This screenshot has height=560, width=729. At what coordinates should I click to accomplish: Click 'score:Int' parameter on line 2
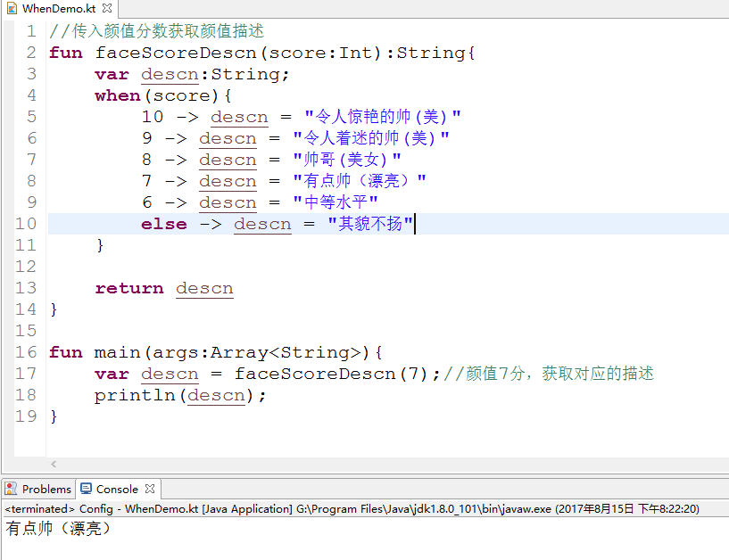pyautogui.click(x=321, y=53)
